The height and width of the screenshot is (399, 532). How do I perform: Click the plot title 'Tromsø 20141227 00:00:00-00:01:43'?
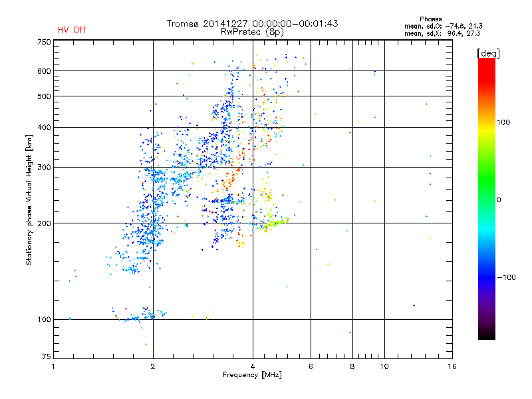[252, 23]
